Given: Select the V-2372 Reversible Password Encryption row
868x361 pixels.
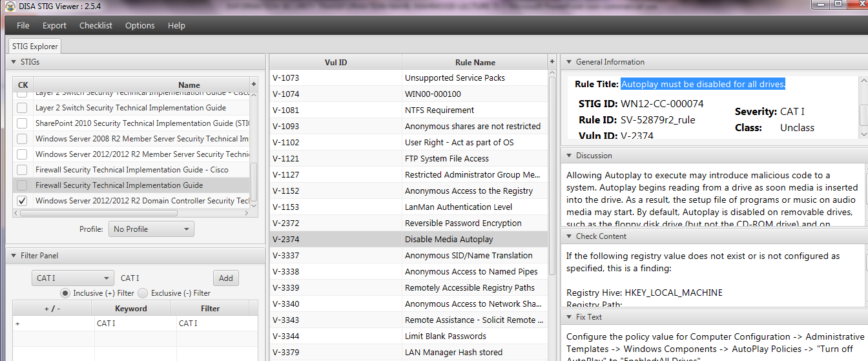Looking at the screenshot, I should (x=409, y=223).
